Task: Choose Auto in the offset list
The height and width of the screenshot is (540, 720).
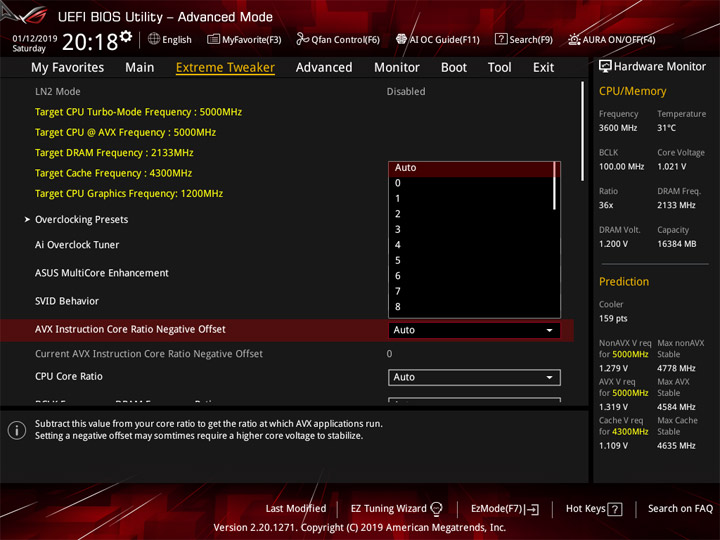Action: 471,168
